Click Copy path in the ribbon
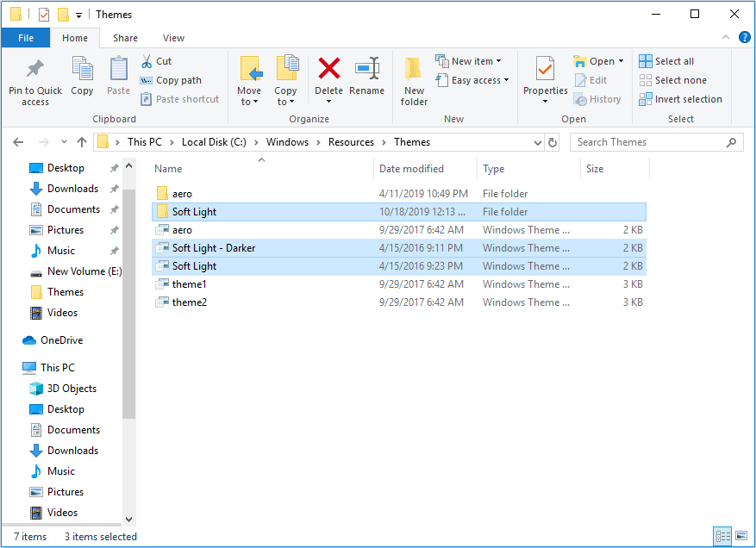The width and height of the screenshot is (756, 548). point(171,80)
